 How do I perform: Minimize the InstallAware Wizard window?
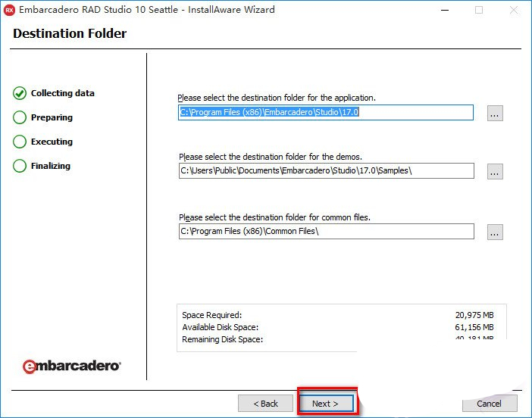pyautogui.click(x=445, y=10)
